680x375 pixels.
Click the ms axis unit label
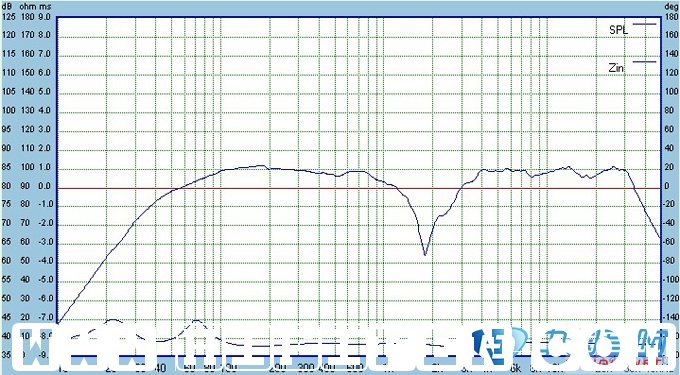pos(45,7)
